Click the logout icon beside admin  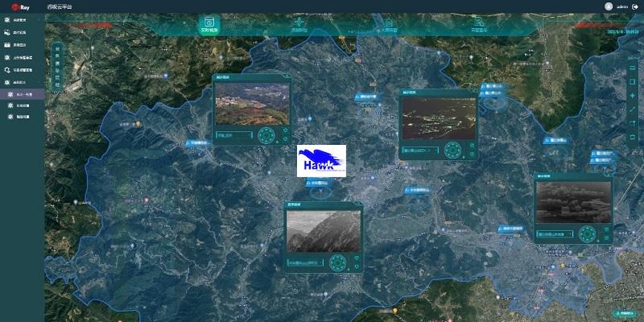pos(635,6)
